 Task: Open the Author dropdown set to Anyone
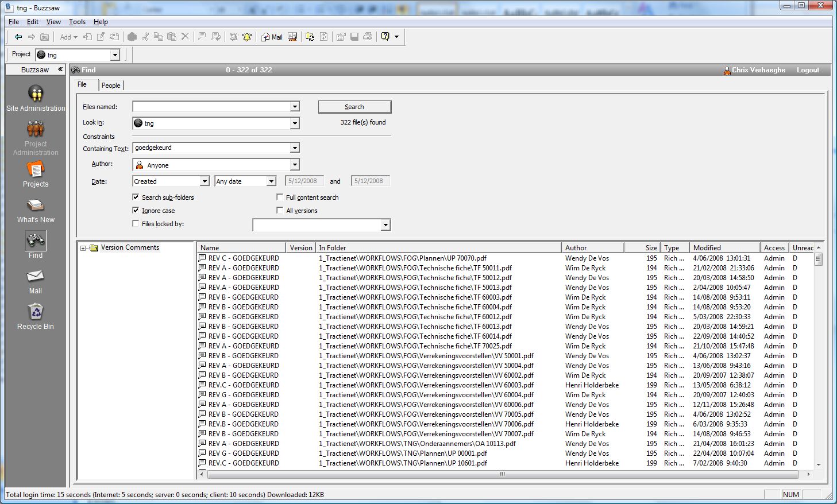coord(295,165)
